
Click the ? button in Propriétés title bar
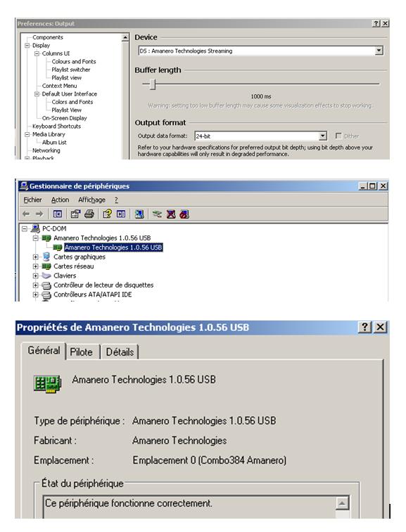click(x=364, y=327)
